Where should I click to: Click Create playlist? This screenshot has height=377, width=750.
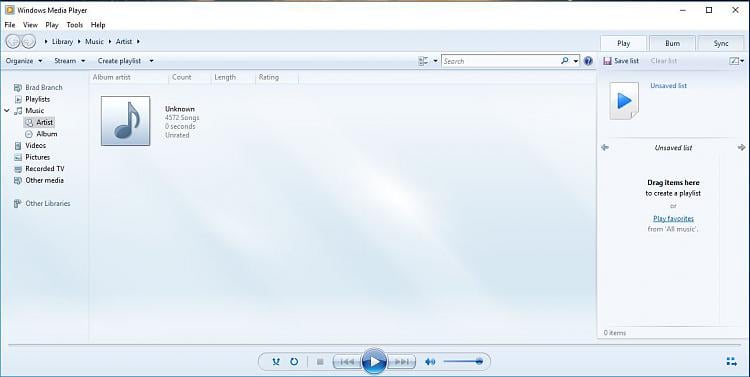point(119,61)
